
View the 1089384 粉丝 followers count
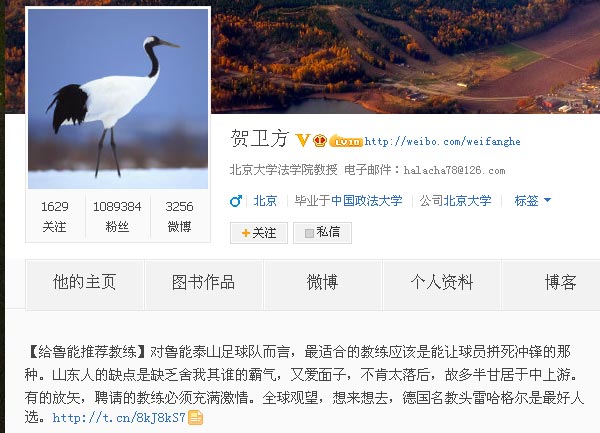point(117,217)
